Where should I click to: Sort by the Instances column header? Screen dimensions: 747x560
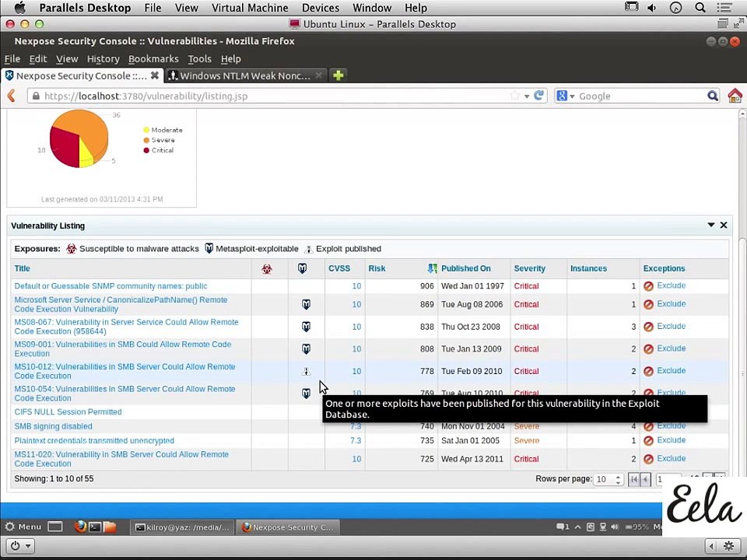(589, 268)
